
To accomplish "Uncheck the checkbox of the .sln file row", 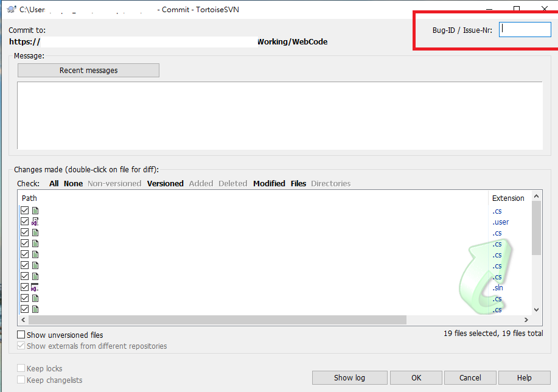I will click(24, 287).
